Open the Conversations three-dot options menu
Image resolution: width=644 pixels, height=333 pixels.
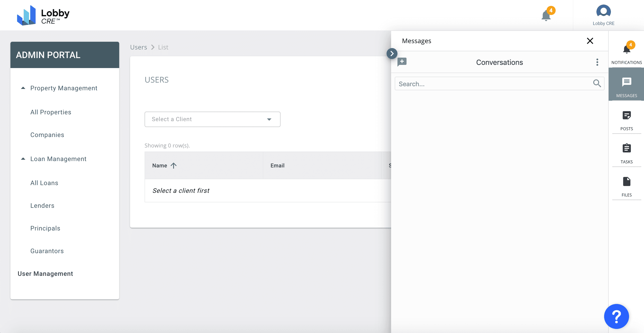click(x=597, y=62)
